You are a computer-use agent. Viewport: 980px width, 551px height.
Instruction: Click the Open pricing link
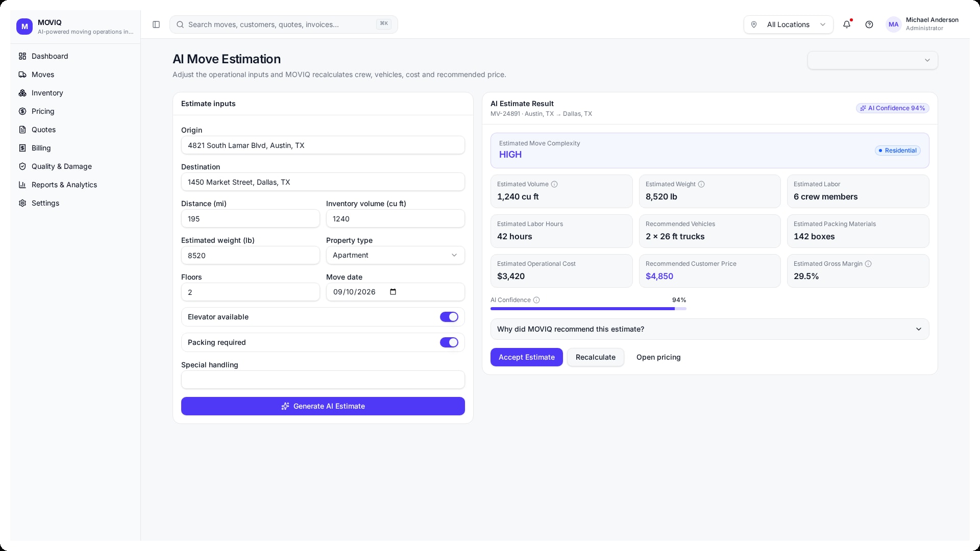[658, 357]
